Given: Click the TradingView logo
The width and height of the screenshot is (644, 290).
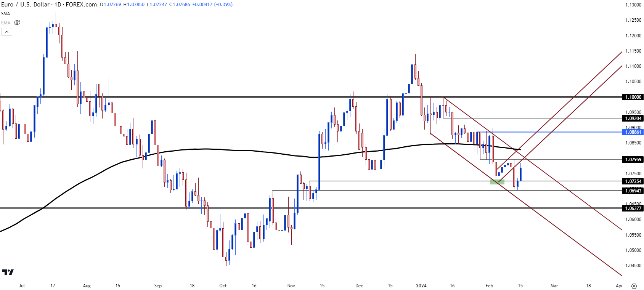Looking at the screenshot, I should tap(8, 272).
